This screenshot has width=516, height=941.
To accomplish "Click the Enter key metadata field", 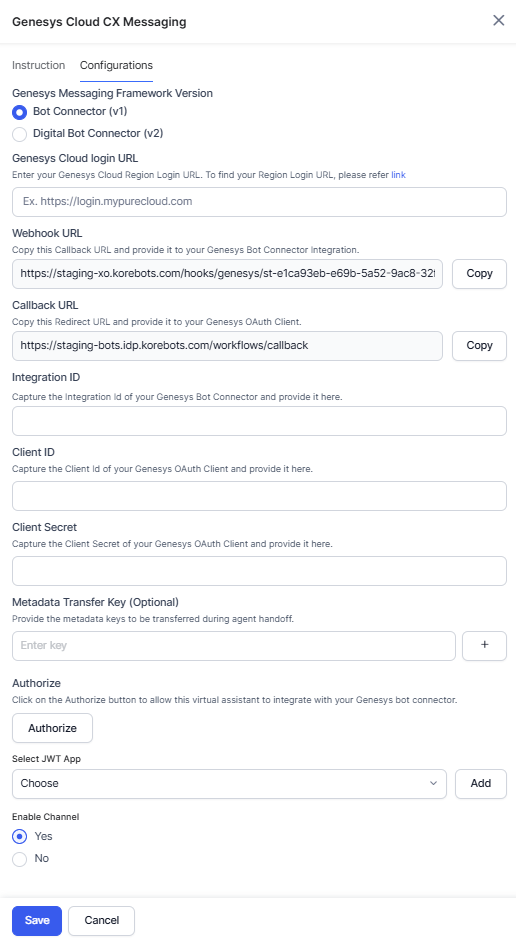I will pos(234,646).
